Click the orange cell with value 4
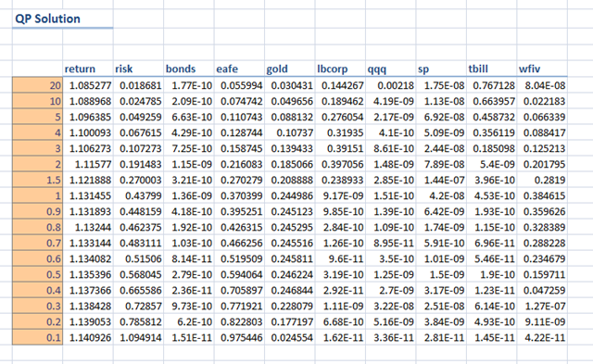593x364 pixels. (x=37, y=132)
